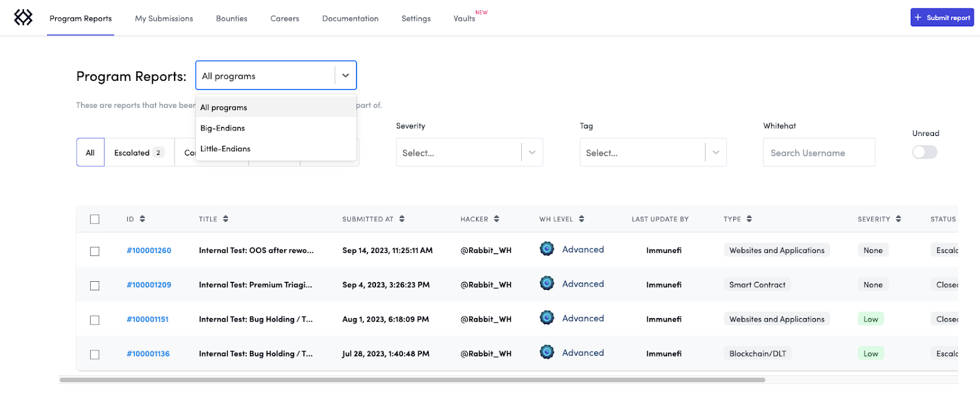Sort by Submitted At arrows icon
Screen dimensions: 980x419
click(402, 219)
